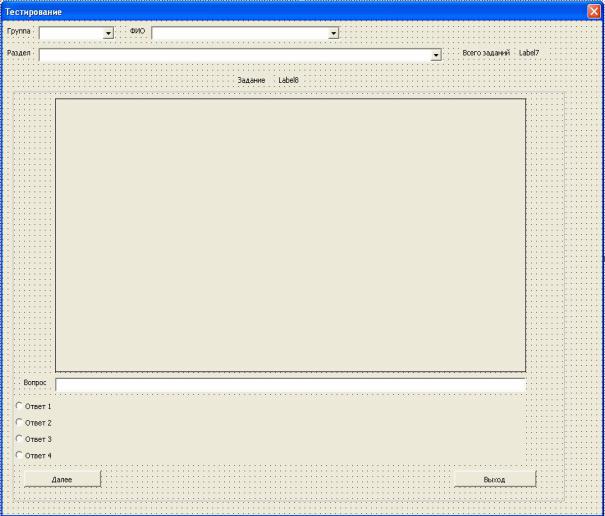Click inside the Группа combo box field
This screenshot has width=605, height=516.
click(x=70, y=33)
